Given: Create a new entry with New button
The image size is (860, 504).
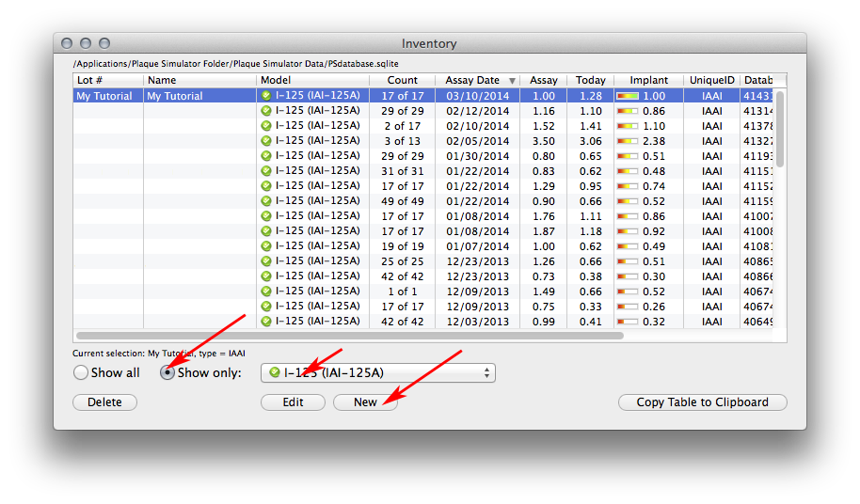Looking at the screenshot, I should 365,402.
